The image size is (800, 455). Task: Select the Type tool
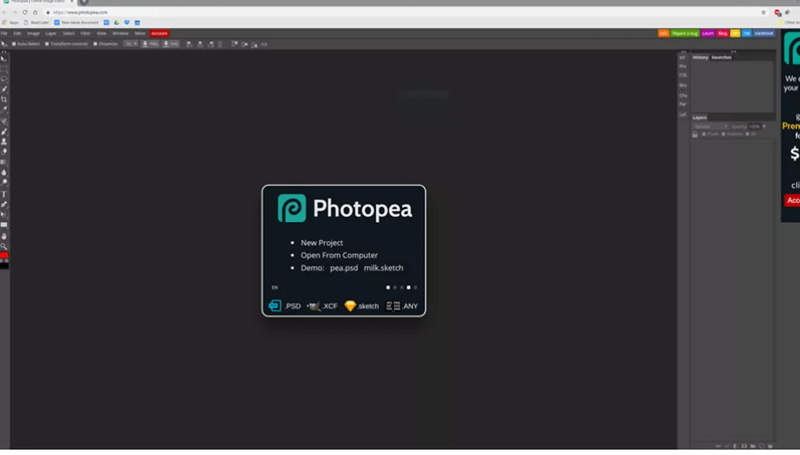click(x=4, y=194)
